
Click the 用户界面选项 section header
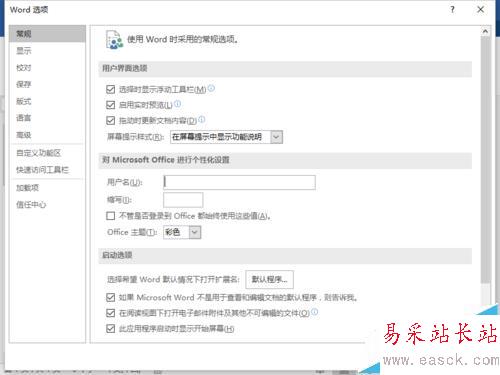[285, 69]
